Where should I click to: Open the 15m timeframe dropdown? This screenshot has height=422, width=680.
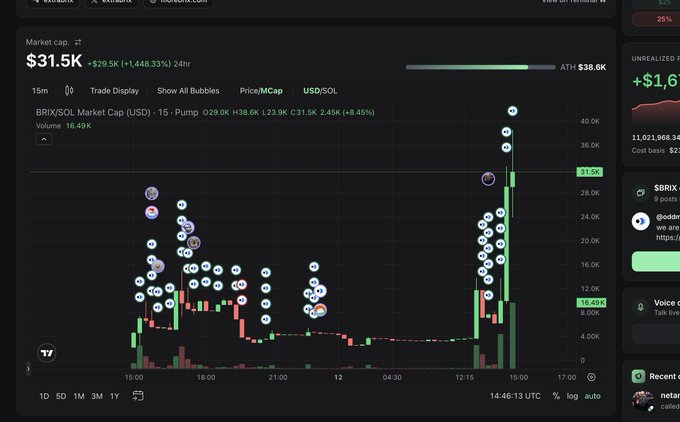coord(40,91)
